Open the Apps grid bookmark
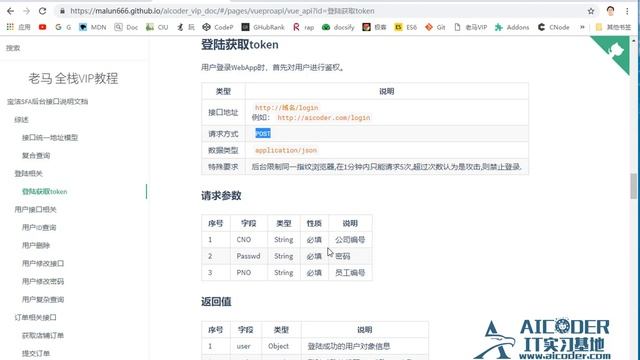Image resolution: width=640 pixels, height=360 pixels. (18, 27)
